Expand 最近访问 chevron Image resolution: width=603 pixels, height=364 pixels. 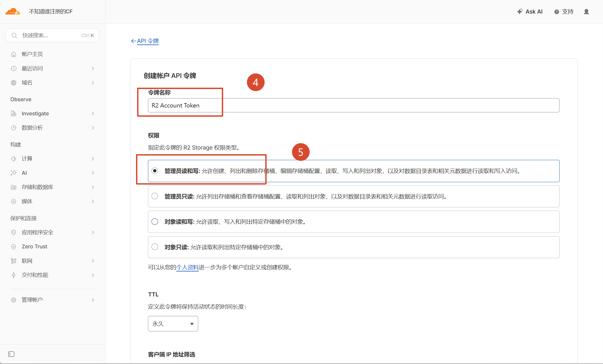93,68
